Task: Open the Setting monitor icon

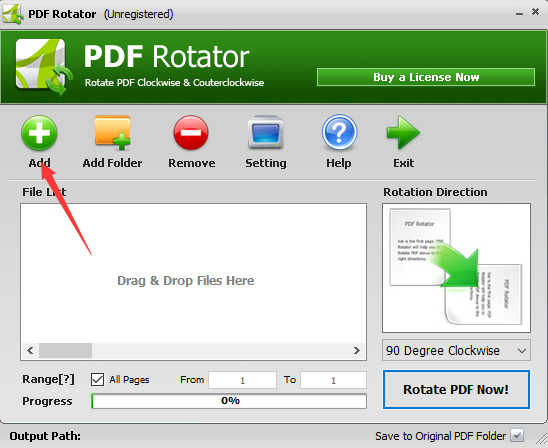Action: 266,132
